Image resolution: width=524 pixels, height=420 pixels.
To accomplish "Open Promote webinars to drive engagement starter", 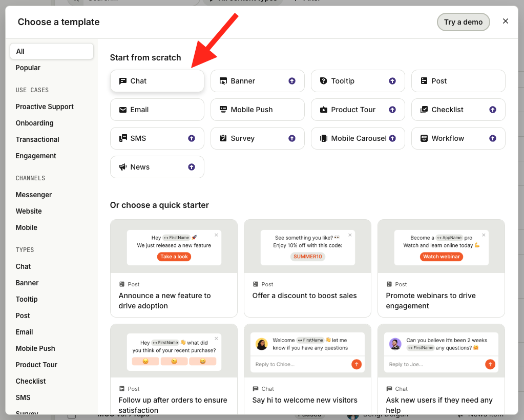I will (441, 268).
